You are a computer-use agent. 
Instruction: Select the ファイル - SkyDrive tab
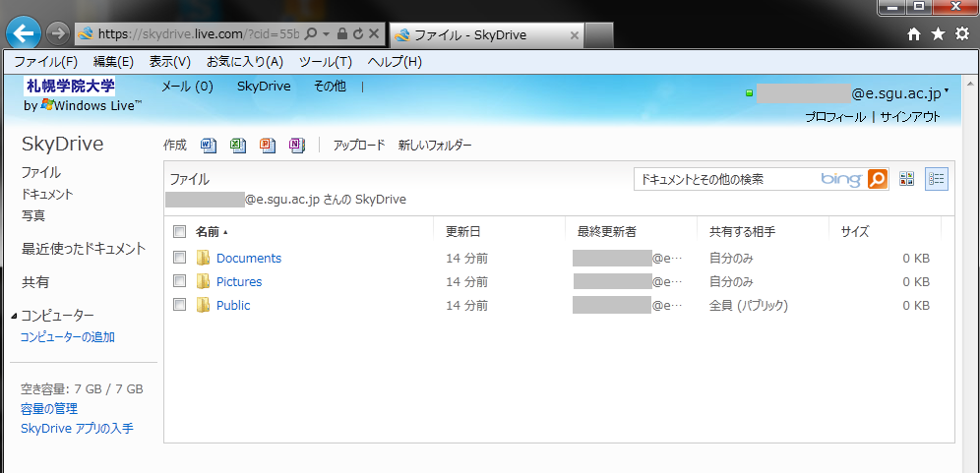tap(487, 35)
